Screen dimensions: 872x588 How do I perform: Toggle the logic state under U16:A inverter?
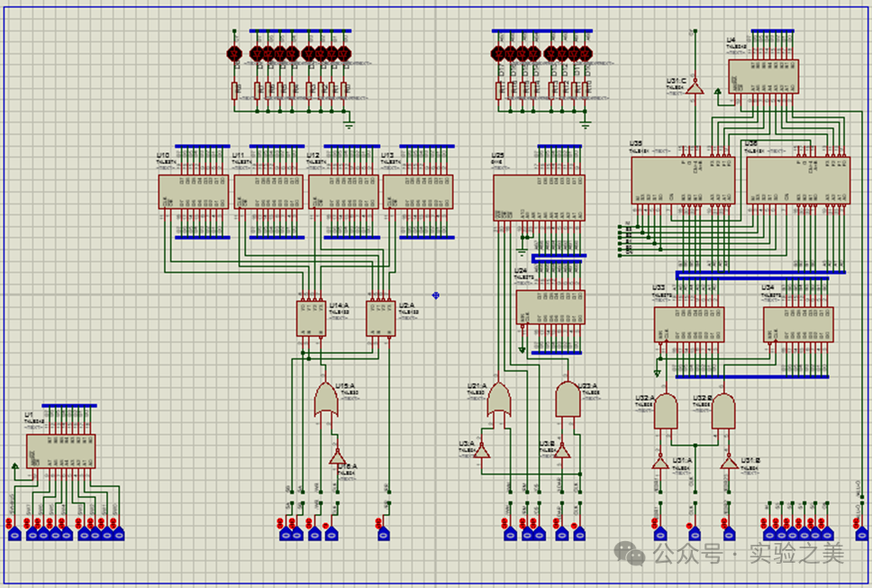332,534
